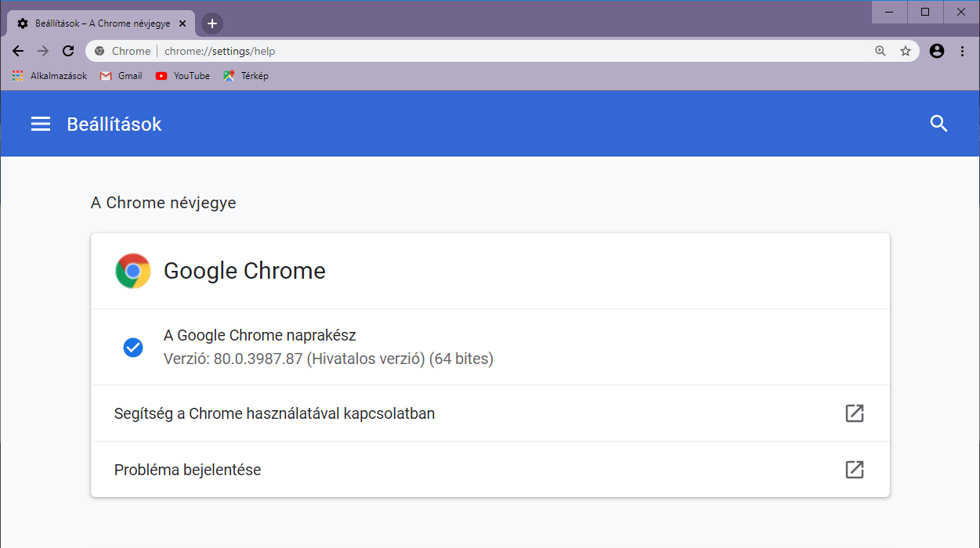
Task: Click external link icon for Probléma bejelentése
Action: coord(855,470)
